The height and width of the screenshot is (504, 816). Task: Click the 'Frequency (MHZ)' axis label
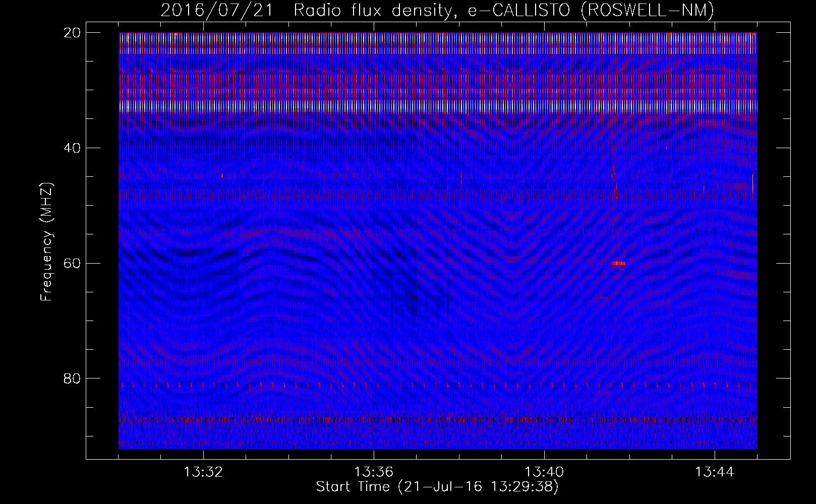click(46, 242)
